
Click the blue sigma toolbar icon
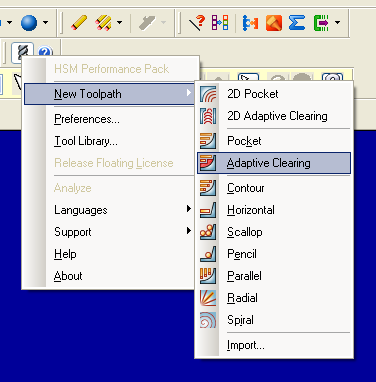click(297, 23)
